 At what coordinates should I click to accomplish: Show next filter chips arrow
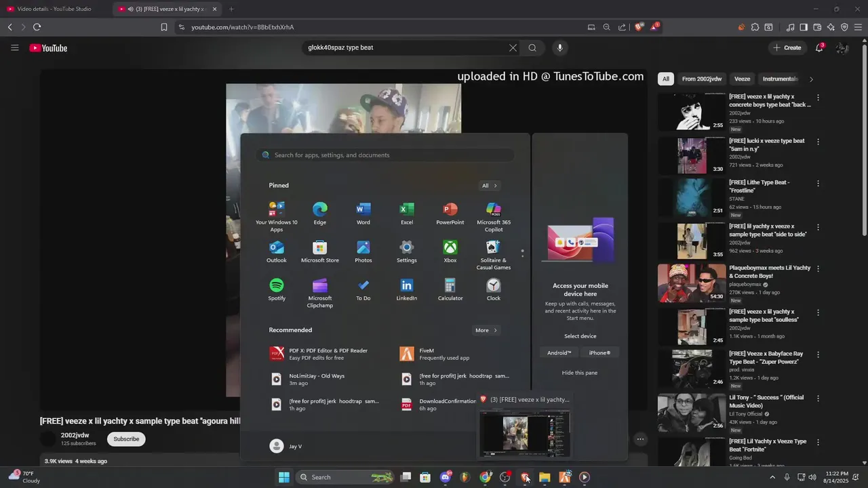[811, 79]
